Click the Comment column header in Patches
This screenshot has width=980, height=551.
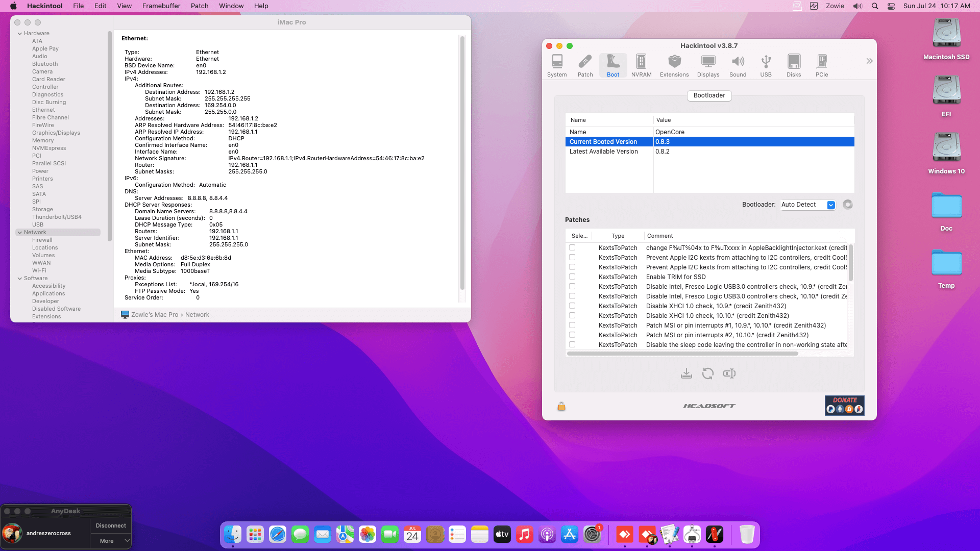click(745, 236)
